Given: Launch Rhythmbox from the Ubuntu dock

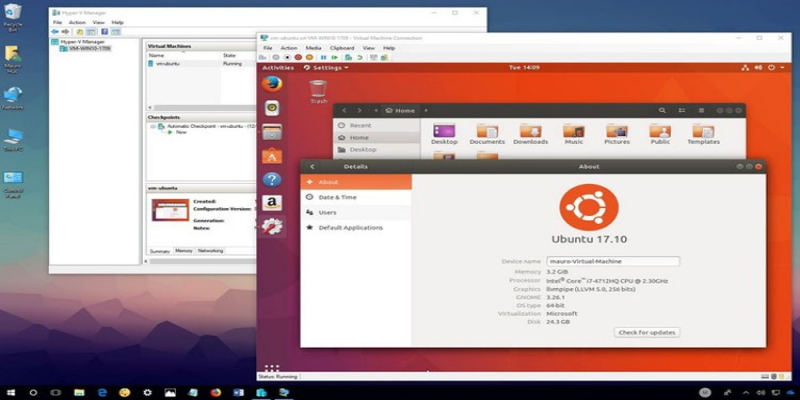Looking at the screenshot, I should click(271, 108).
